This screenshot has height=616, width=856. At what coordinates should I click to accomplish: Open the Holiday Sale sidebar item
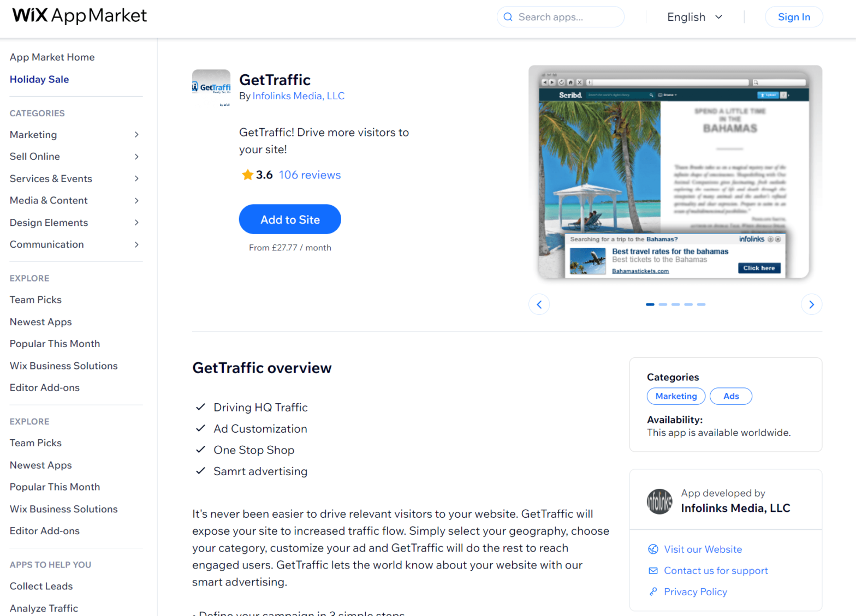click(x=39, y=80)
